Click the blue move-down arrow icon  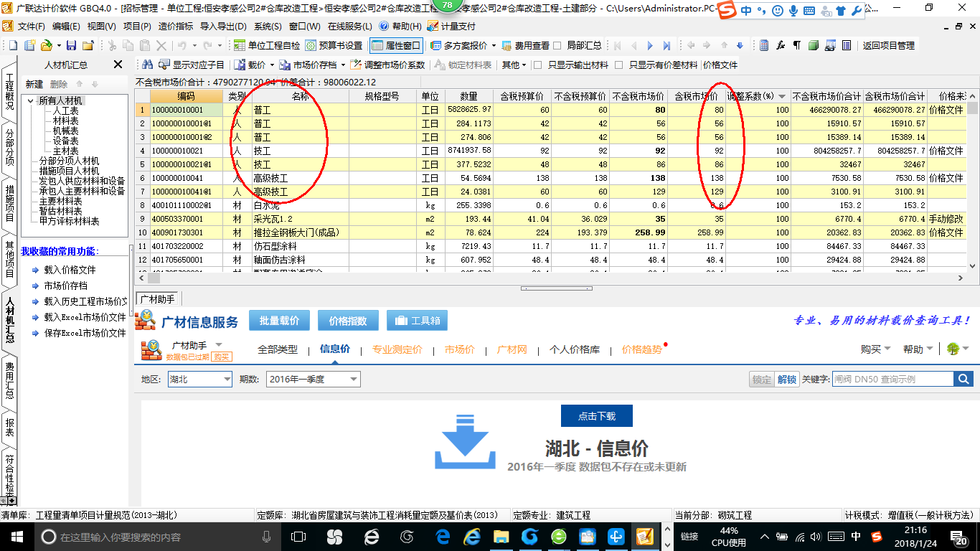click(740, 45)
